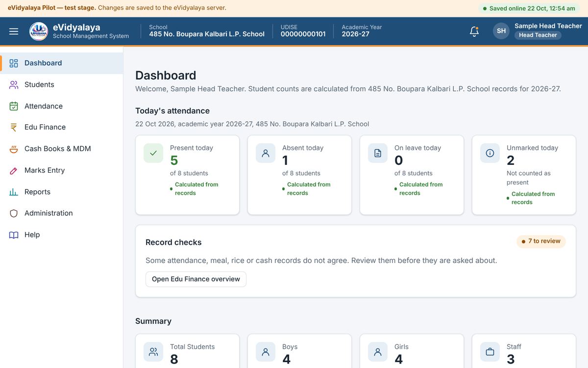This screenshot has height=368, width=588.
Task: Open the Reports section
Action: [62, 192]
